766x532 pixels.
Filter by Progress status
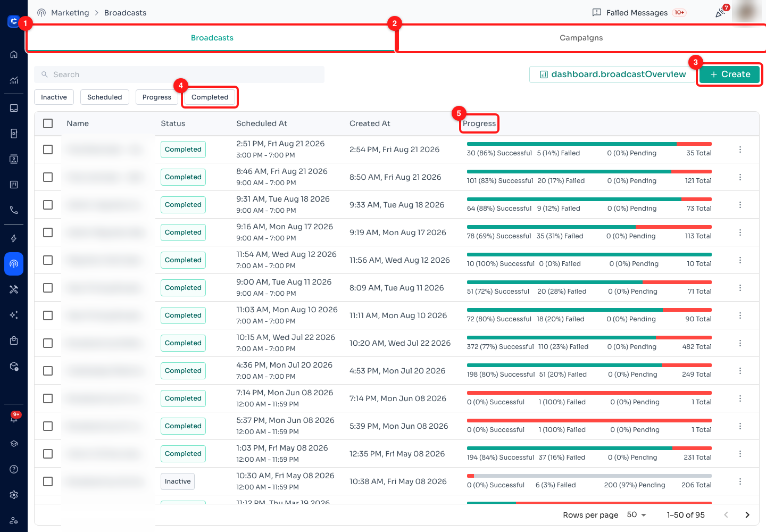point(156,97)
